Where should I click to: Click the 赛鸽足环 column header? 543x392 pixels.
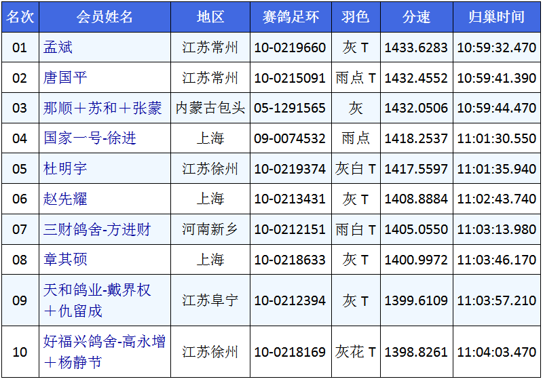tap(290, 17)
